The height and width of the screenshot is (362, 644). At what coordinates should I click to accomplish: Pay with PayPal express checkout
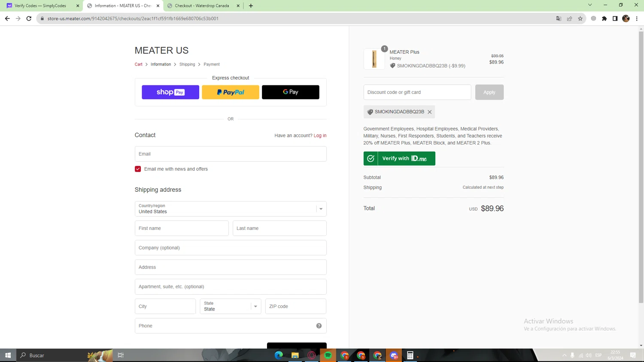point(231,92)
